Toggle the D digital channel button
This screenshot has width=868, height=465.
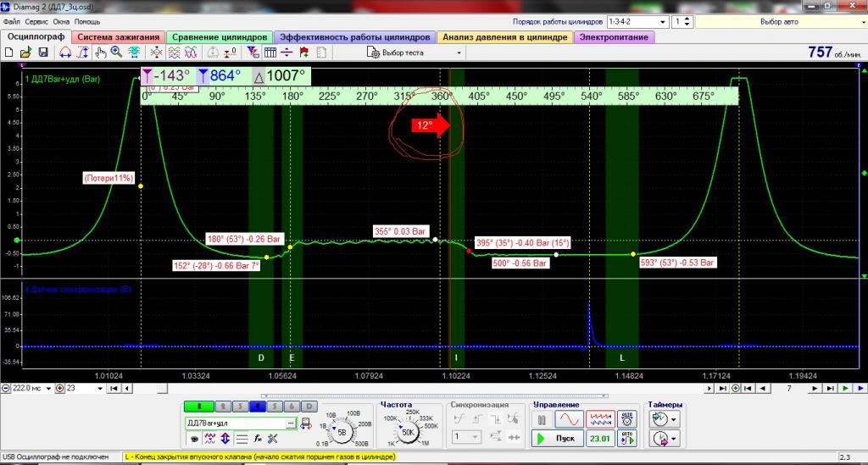coord(309,407)
